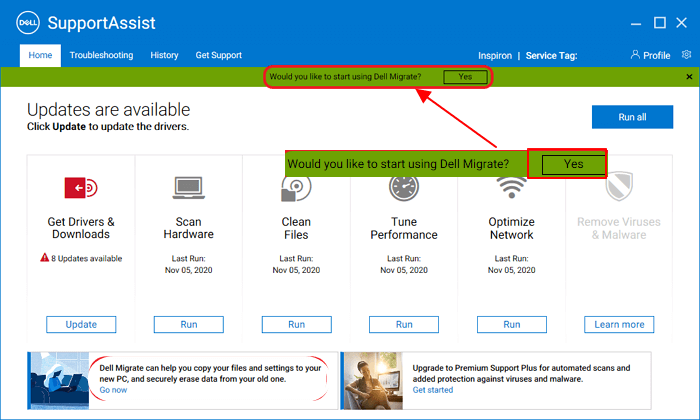Screen dimensions: 700x420
Task: Switch to the Troubleshooting tab
Action: tap(101, 55)
